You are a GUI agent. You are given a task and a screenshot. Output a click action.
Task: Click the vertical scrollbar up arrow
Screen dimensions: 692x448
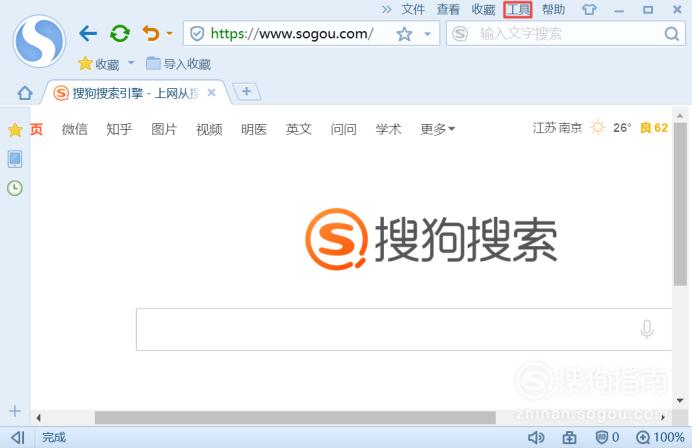point(680,115)
